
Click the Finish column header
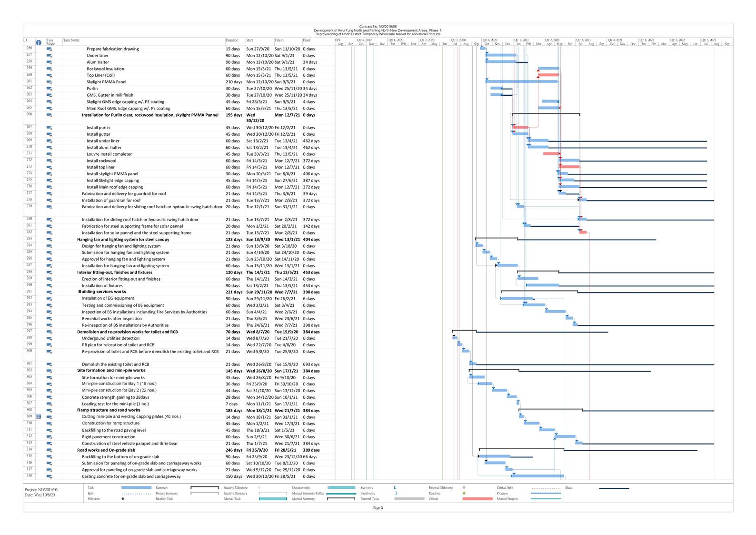click(279, 40)
